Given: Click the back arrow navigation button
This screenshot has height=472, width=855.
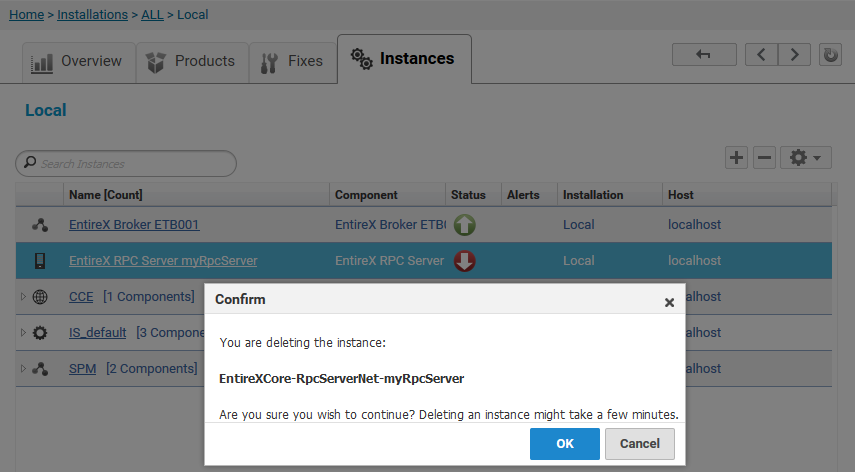Looking at the screenshot, I should point(704,55).
